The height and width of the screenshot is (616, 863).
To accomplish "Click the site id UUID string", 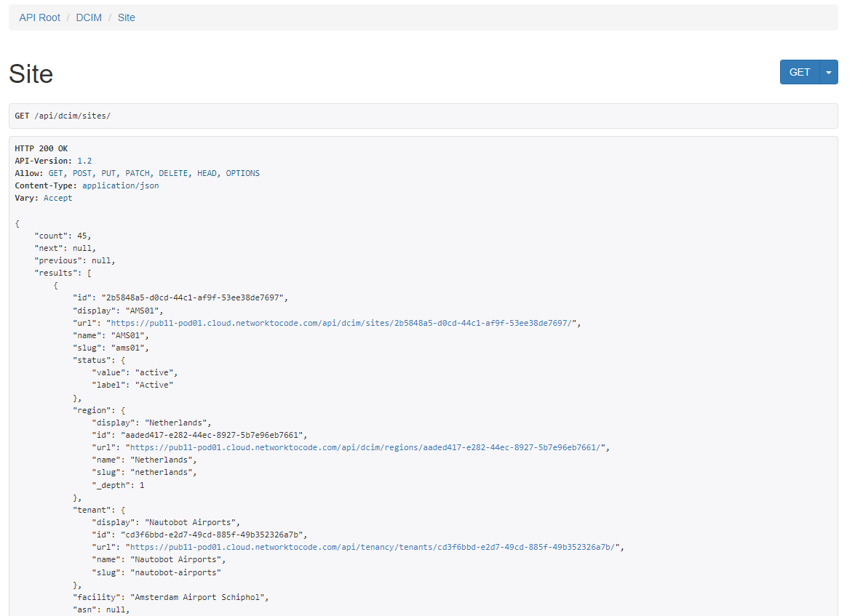I will coord(194,298).
